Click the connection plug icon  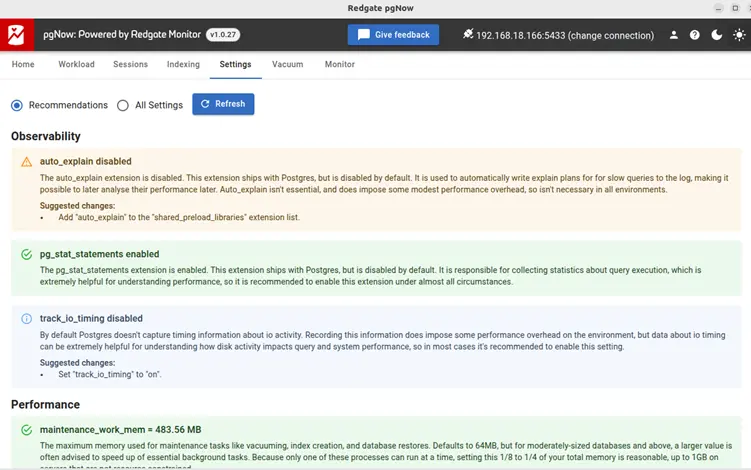pos(467,35)
